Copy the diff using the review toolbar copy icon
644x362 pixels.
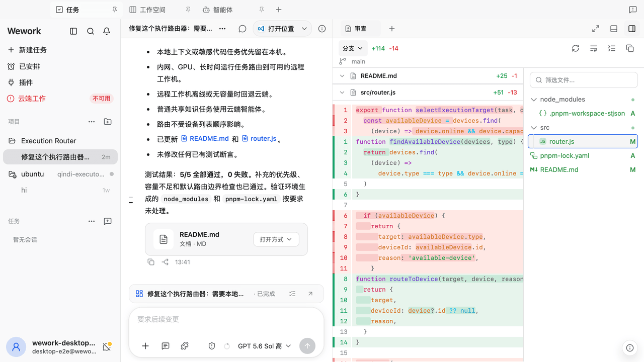pyautogui.click(x=630, y=48)
